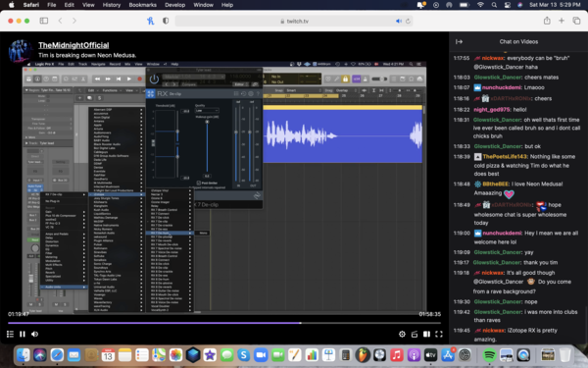Show Safari tab overview

tap(576, 21)
